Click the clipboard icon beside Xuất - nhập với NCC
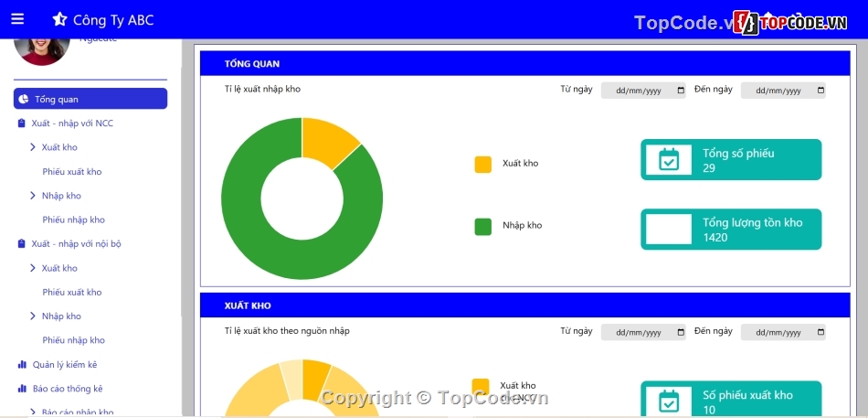 [22, 123]
